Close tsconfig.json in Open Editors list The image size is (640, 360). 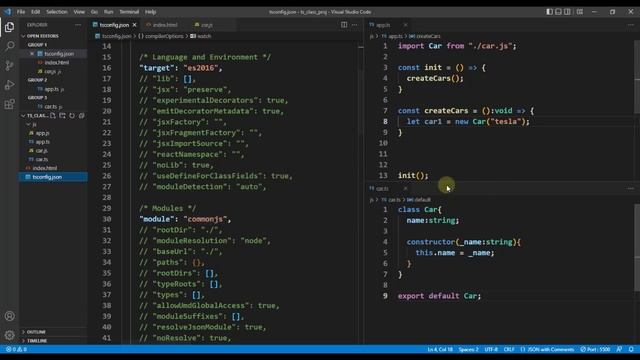coord(32,54)
